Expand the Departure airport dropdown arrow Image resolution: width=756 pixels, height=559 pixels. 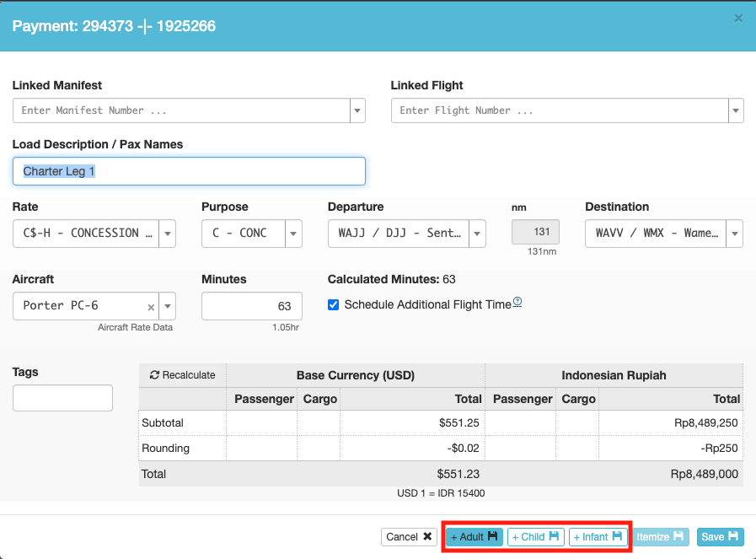click(477, 234)
